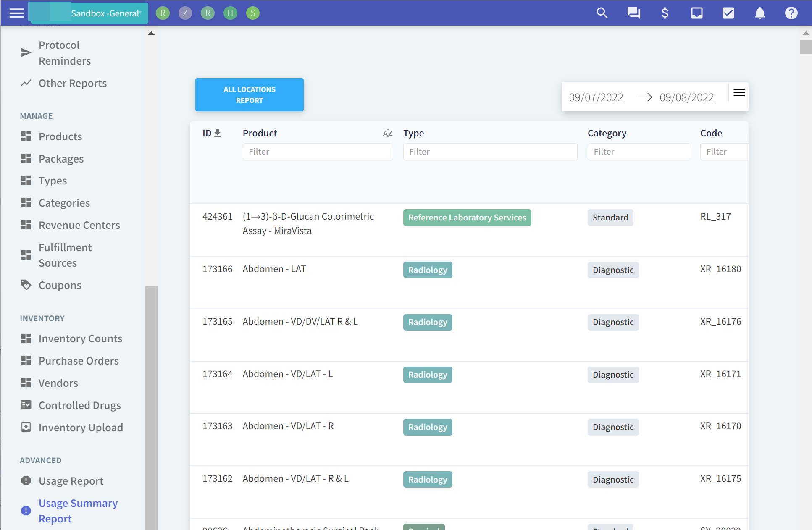Click start date 09/07/2022
The width and height of the screenshot is (812, 530).
(596, 97)
